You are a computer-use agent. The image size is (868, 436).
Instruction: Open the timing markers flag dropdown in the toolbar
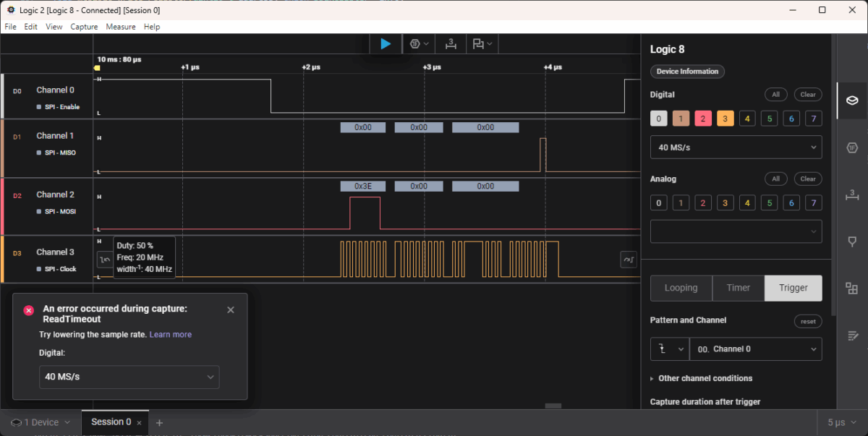click(x=482, y=44)
